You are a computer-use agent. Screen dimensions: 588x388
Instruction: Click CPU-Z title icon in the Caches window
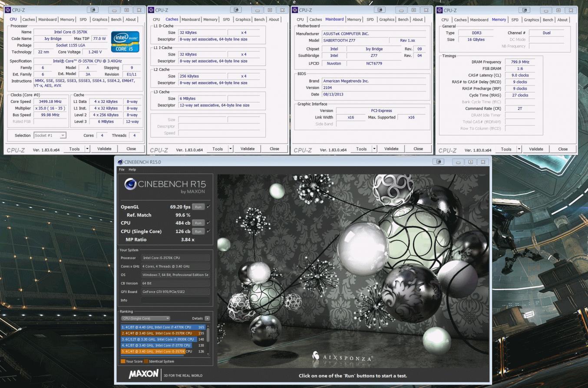pos(151,10)
